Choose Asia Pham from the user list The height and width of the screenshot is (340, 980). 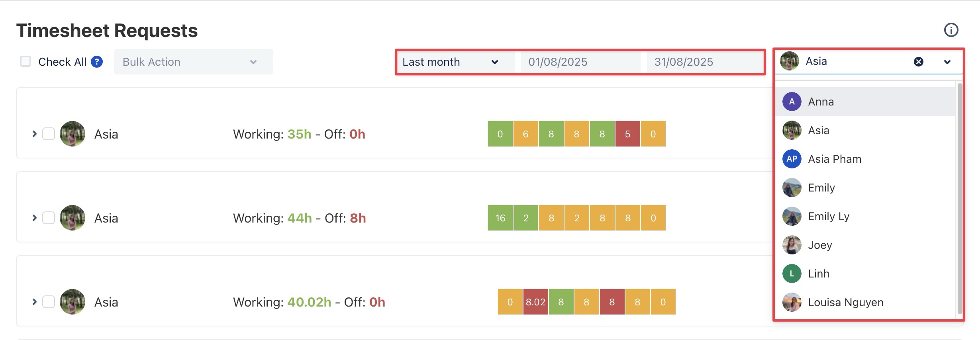(834, 159)
